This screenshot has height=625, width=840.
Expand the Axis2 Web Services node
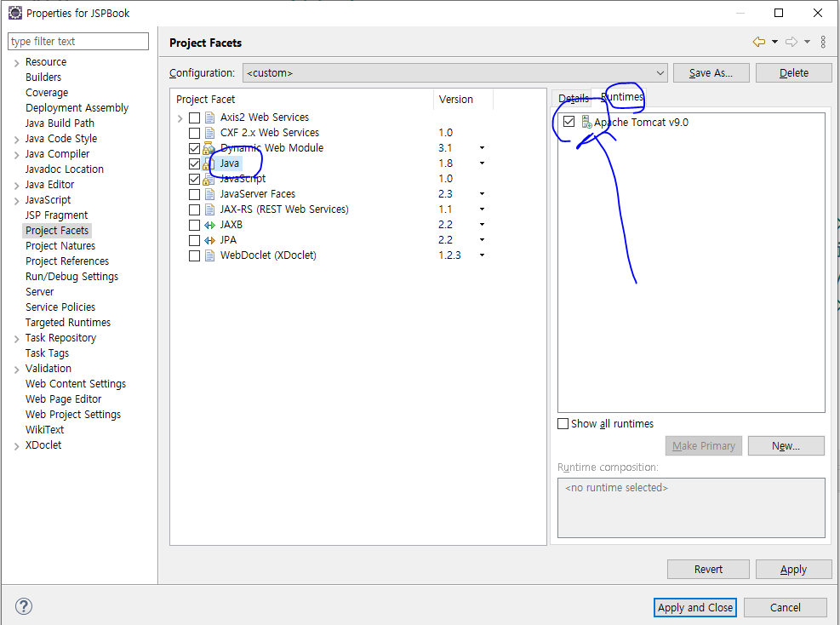180,118
